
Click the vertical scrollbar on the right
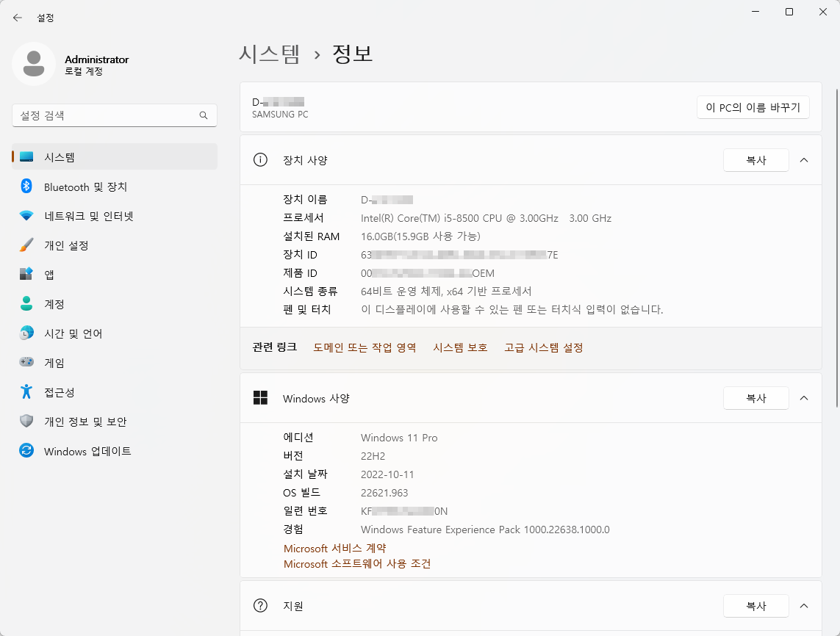tap(836, 248)
